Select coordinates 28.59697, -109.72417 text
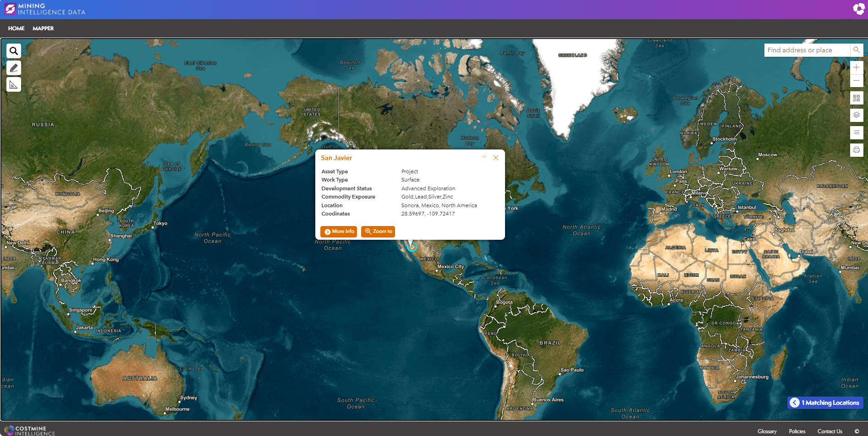The width and height of the screenshot is (868, 436). coord(428,214)
